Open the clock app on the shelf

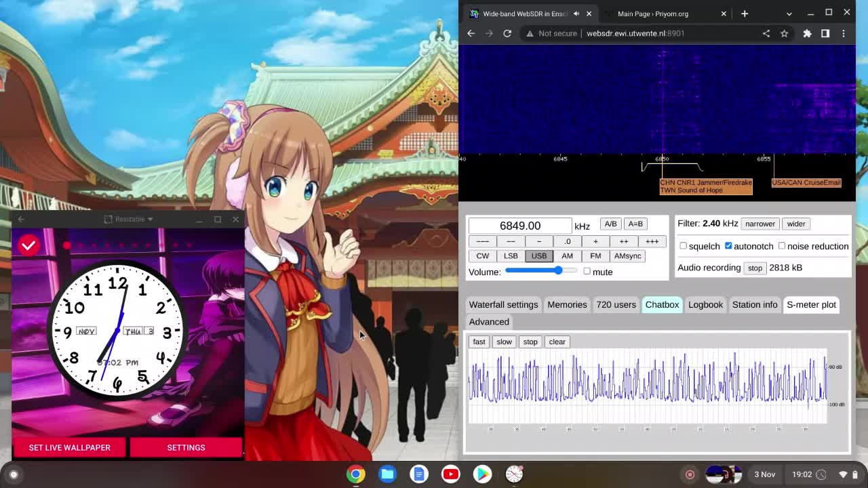pos(514,474)
